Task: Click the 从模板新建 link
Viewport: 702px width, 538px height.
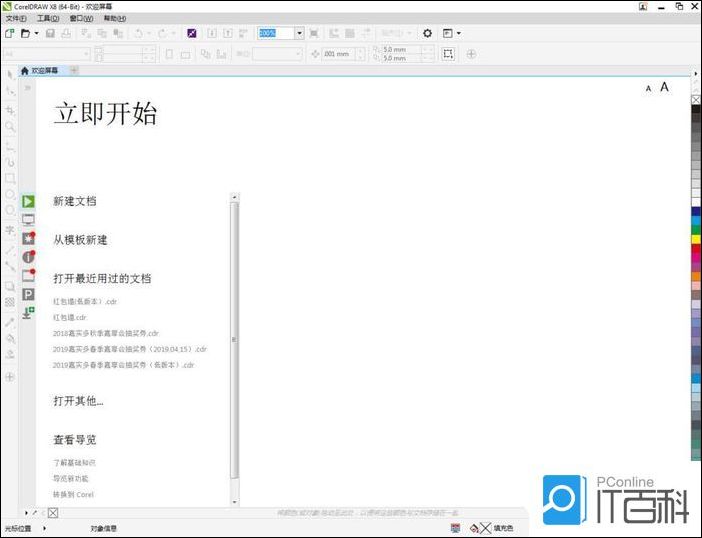Action: [x=80, y=240]
